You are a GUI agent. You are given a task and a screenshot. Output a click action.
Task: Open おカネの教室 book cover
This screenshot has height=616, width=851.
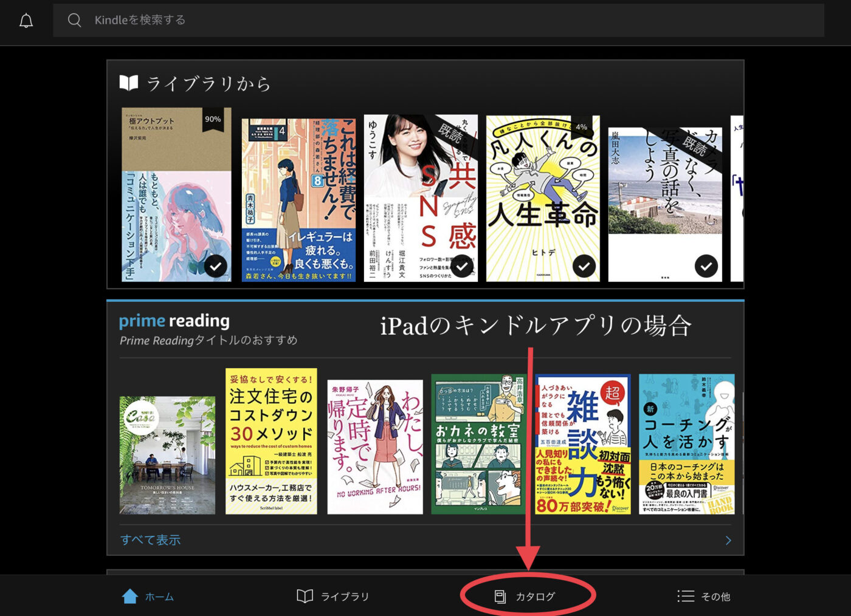(x=479, y=444)
